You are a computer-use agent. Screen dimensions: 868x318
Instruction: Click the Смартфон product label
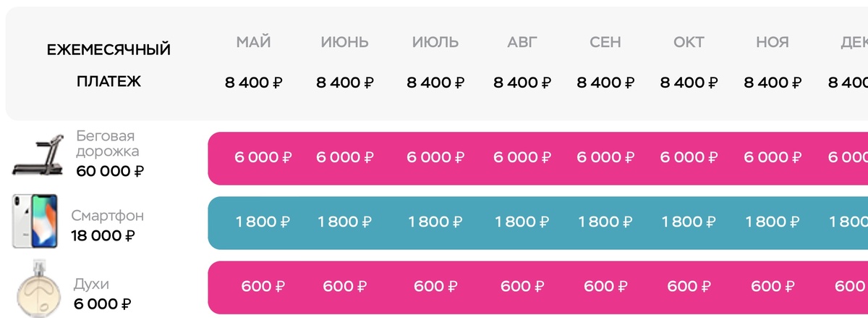(x=107, y=216)
